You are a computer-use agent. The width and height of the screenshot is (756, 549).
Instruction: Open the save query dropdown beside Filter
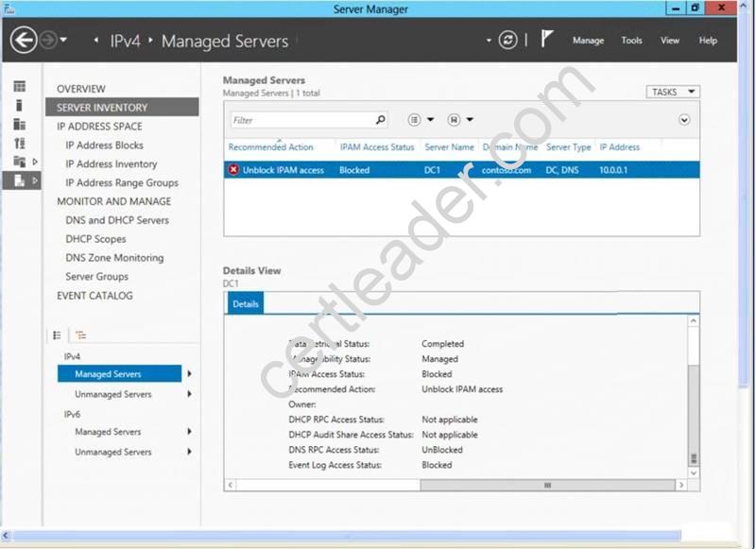tap(460, 120)
